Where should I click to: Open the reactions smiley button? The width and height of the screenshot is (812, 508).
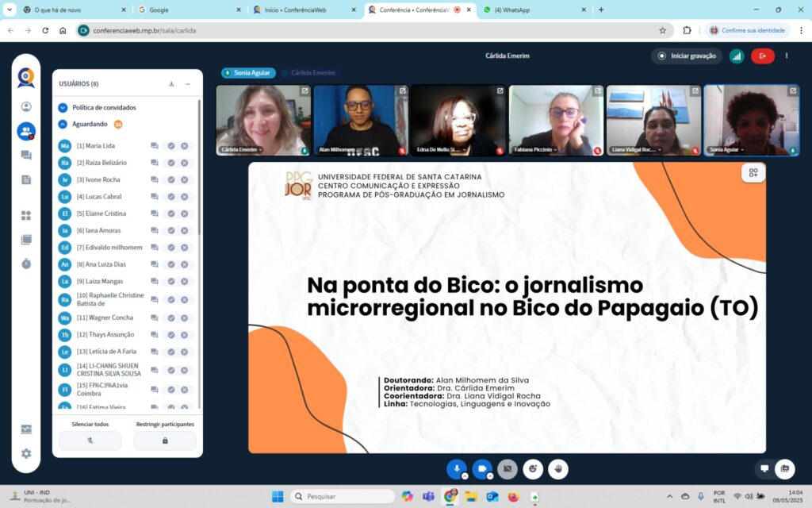click(533, 469)
